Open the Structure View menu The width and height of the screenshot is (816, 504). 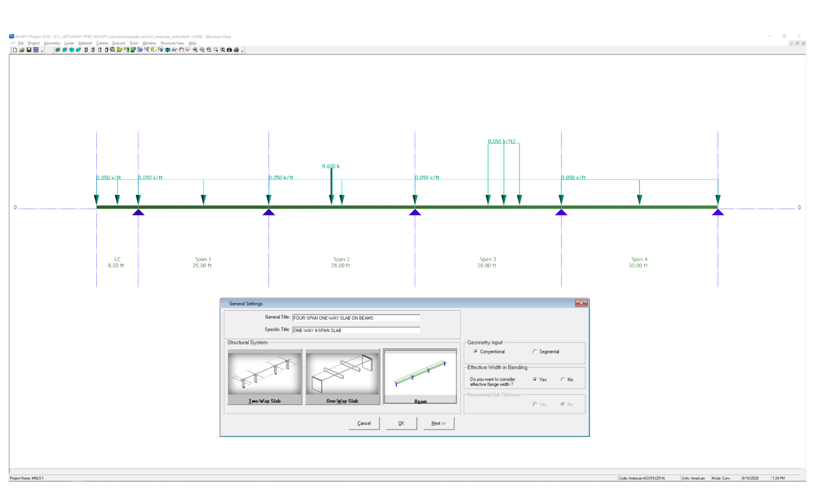tap(172, 43)
